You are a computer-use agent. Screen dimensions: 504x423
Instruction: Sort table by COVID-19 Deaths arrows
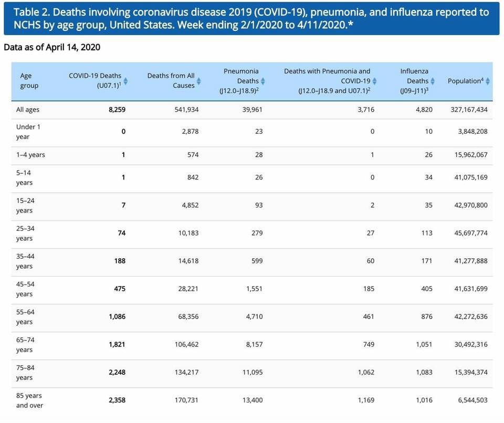point(125,81)
